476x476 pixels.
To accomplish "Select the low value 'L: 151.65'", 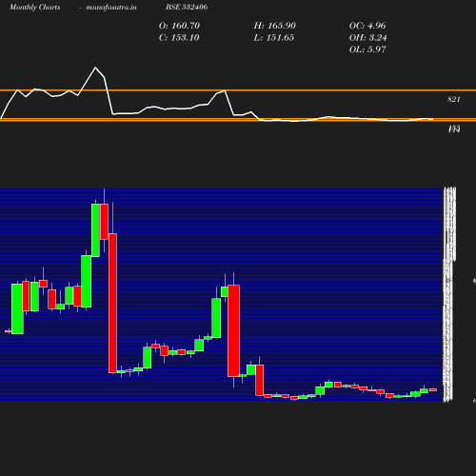I will click(x=274, y=38).
